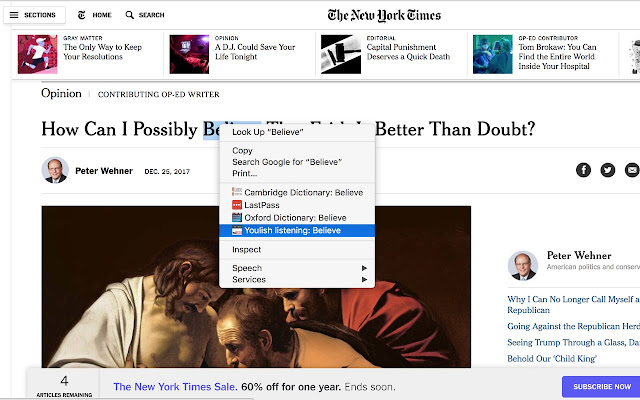Viewport: 640px width, 400px height.
Task: Expand the Speech submenu arrow
Action: pos(364,268)
